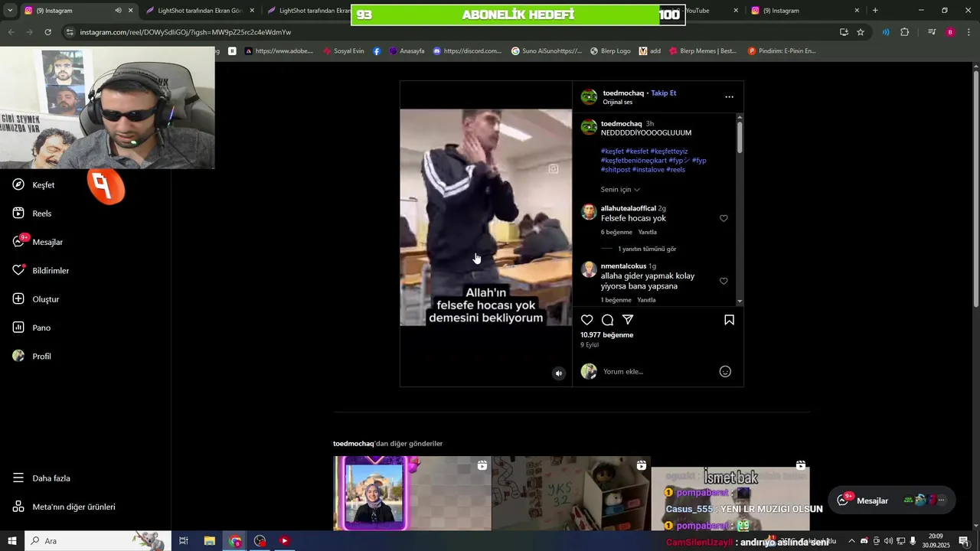Like the reel with heart icon
This screenshot has height=551, width=980.
pyautogui.click(x=587, y=320)
